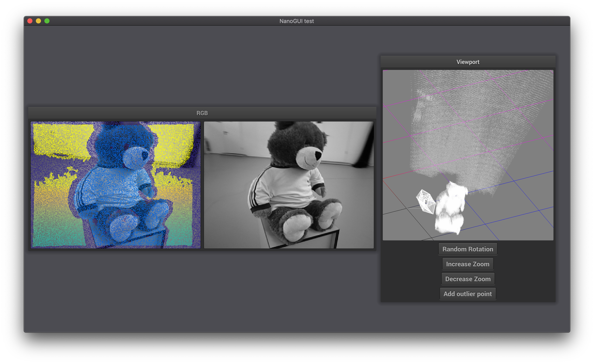Image resolution: width=594 pixels, height=364 pixels.
Task: Click the grayscale teddy bear image
Action: point(288,185)
